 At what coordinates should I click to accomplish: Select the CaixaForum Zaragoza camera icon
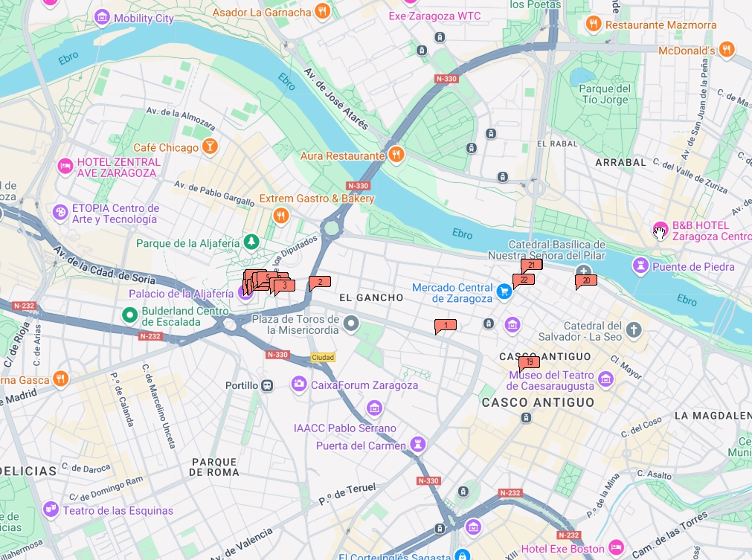click(299, 384)
